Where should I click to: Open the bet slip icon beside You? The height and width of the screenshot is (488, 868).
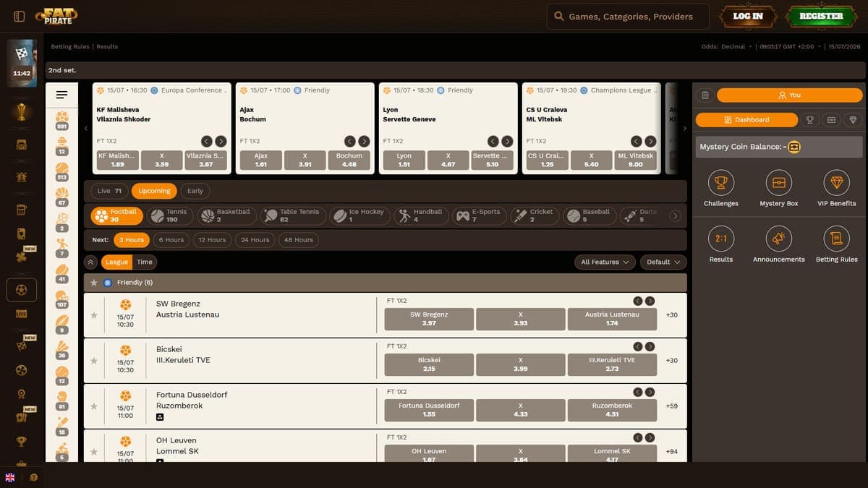705,95
